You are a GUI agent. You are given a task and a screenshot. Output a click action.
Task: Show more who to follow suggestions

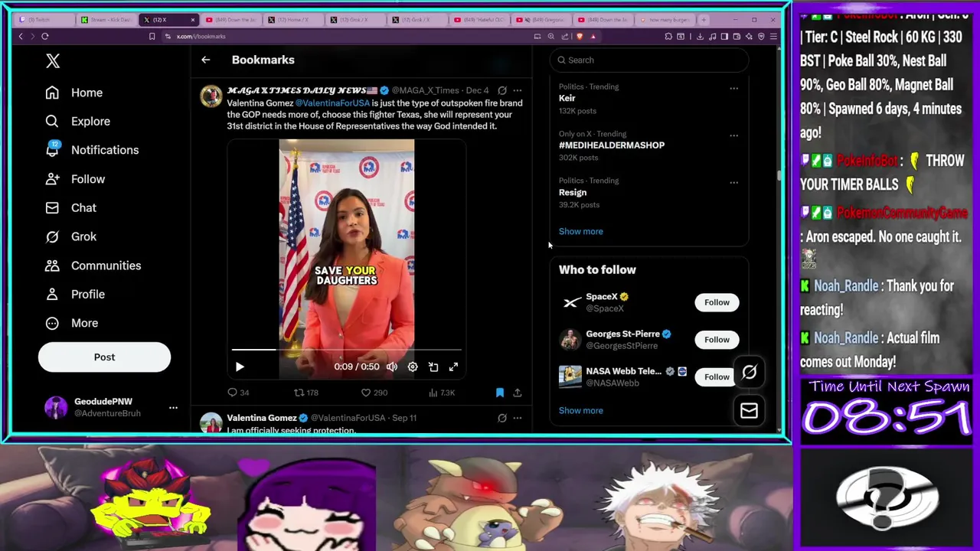pos(581,410)
